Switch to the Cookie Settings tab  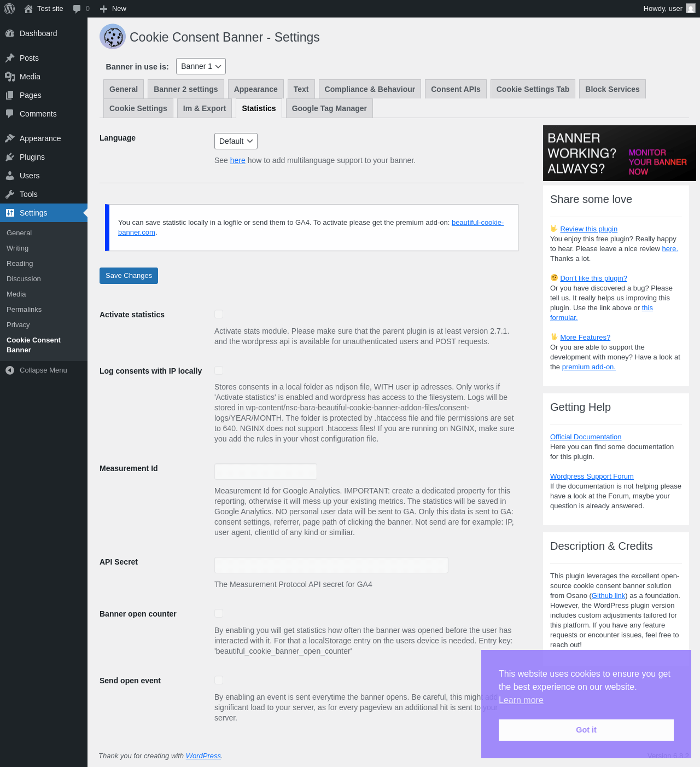[138, 108]
